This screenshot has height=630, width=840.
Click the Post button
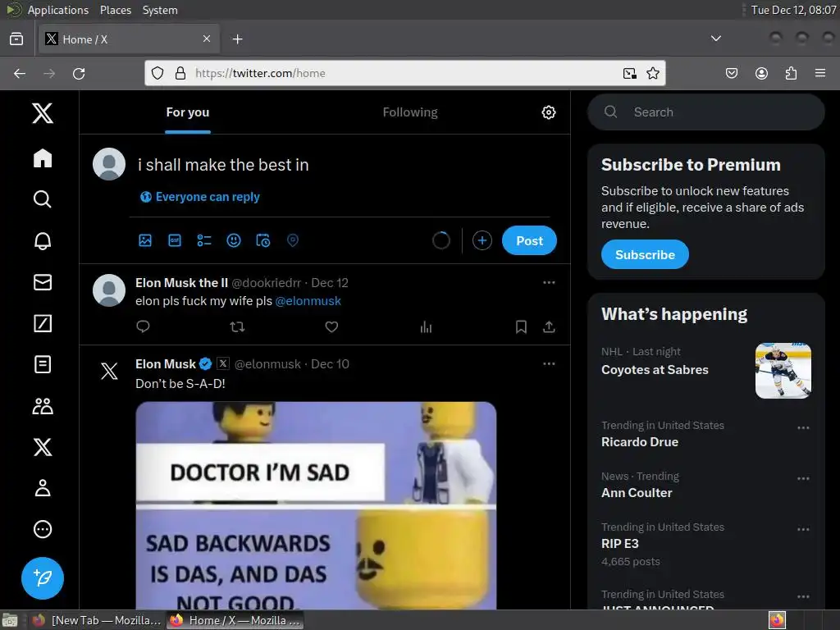(x=529, y=240)
